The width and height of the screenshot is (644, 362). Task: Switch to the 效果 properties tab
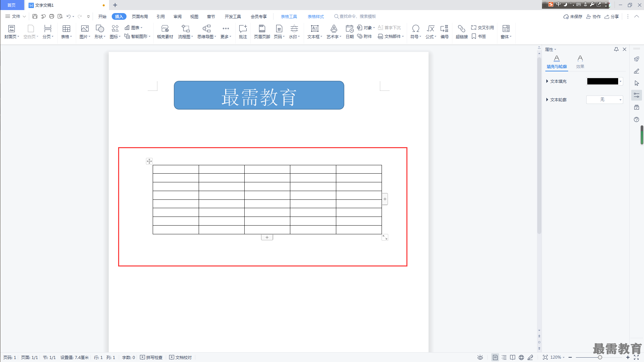click(580, 62)
